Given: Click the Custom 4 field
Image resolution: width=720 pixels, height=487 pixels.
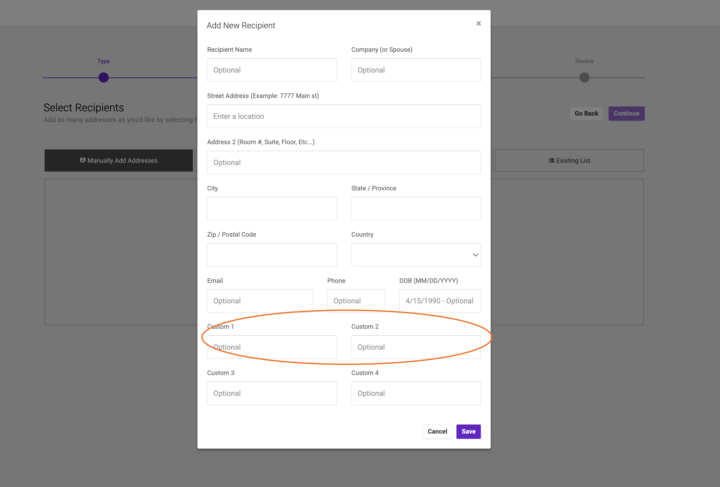Looking at the screenshot, I should point(415,393).
